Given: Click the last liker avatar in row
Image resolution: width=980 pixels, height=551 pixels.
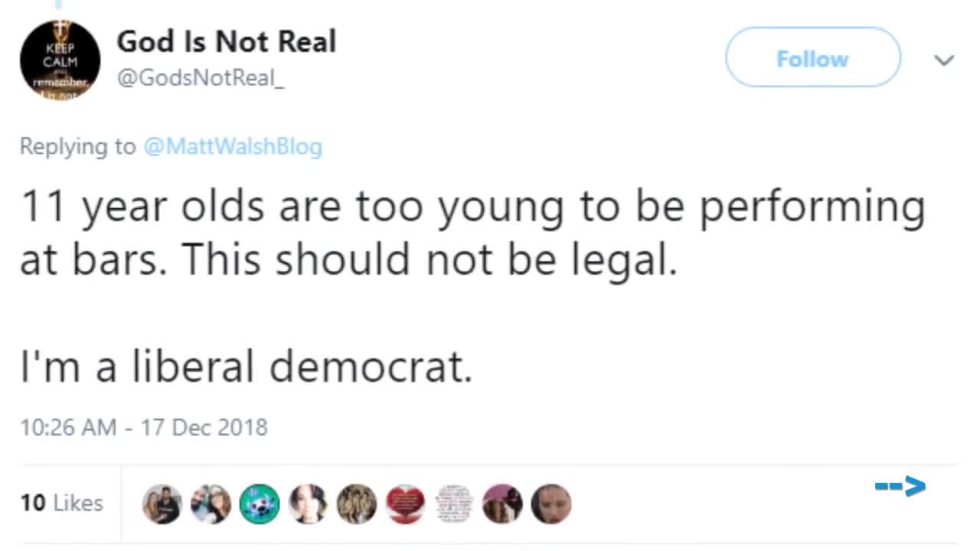Looking at the screenshot, I should (551, 504).
